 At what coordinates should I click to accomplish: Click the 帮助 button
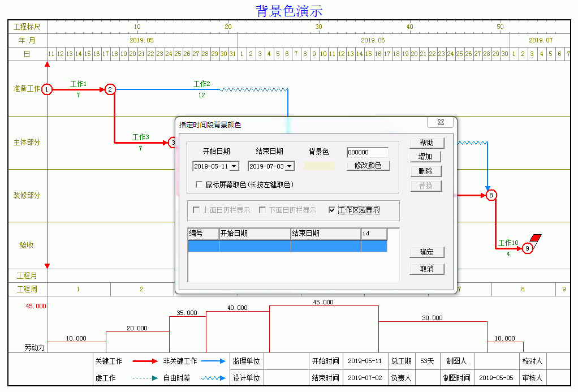point(427,143)
